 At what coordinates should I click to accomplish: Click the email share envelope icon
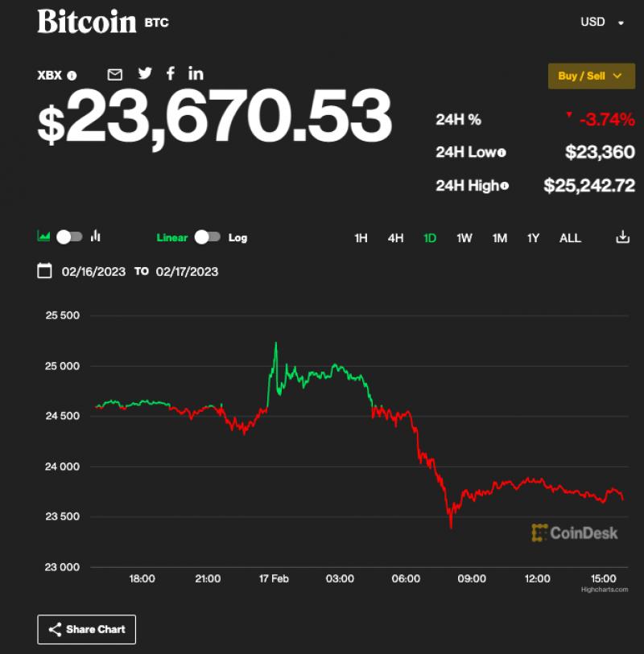pos(115,74)
